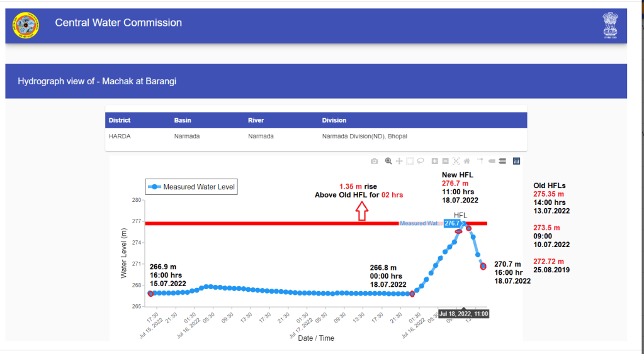The width and height of the screenshot is (644, 354).
Task: Autoscale the chart axes
Action: 456,161
